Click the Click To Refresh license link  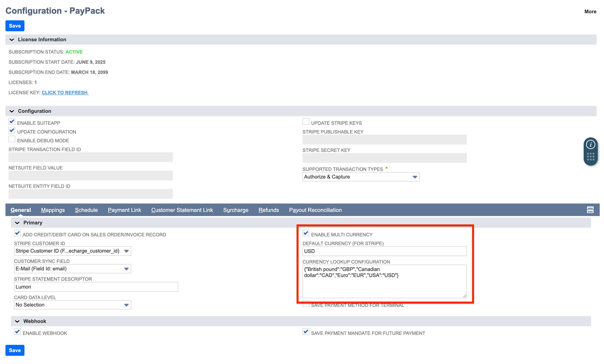tap(65, 92)
